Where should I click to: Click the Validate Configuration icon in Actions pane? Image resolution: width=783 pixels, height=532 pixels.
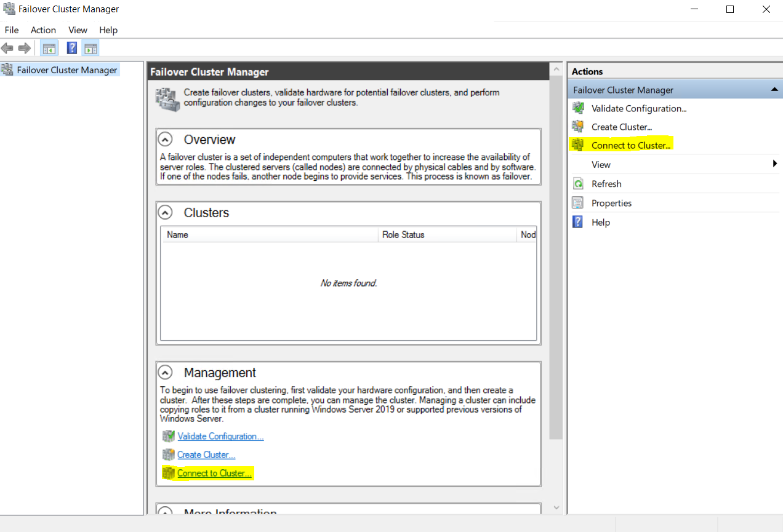[578, 108]
